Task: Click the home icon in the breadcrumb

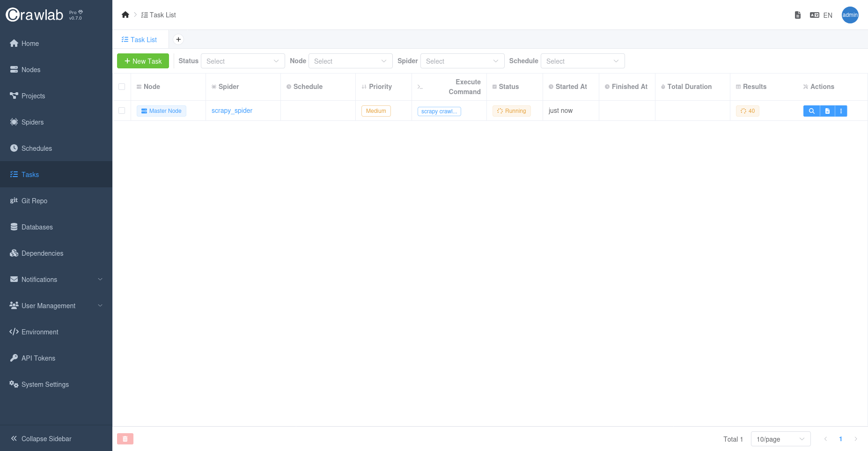Action: [x=125, y=15]
